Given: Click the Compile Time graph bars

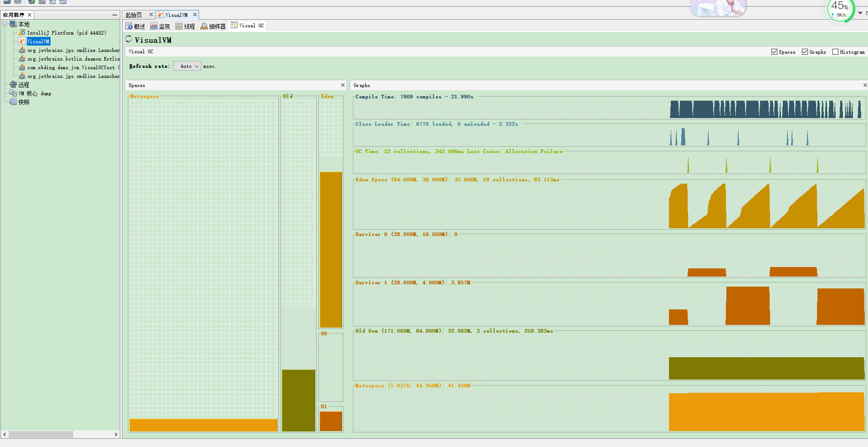Looking at the screenshot, I should point(765,109).
